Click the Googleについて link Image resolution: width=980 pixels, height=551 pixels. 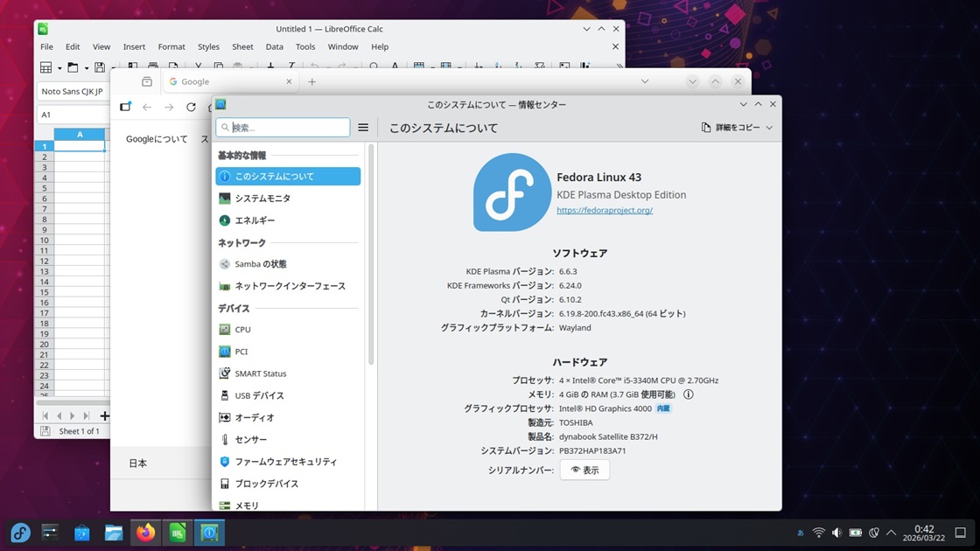coord(157,139)
